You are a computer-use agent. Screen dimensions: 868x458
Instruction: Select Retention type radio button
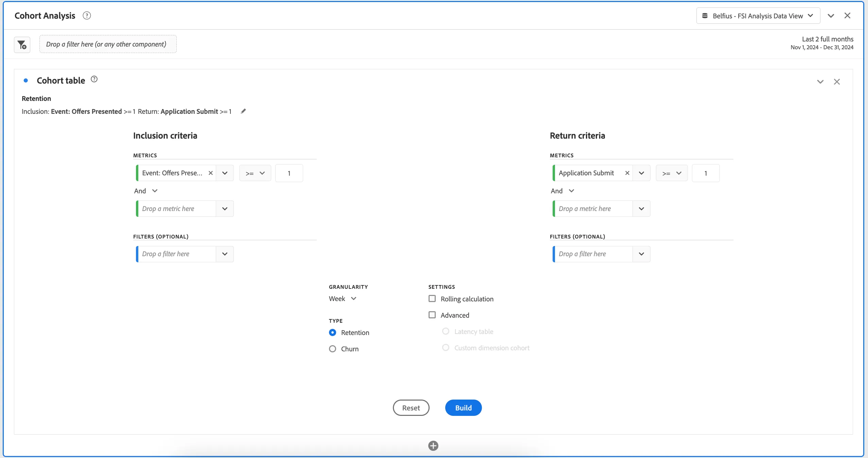333,333
